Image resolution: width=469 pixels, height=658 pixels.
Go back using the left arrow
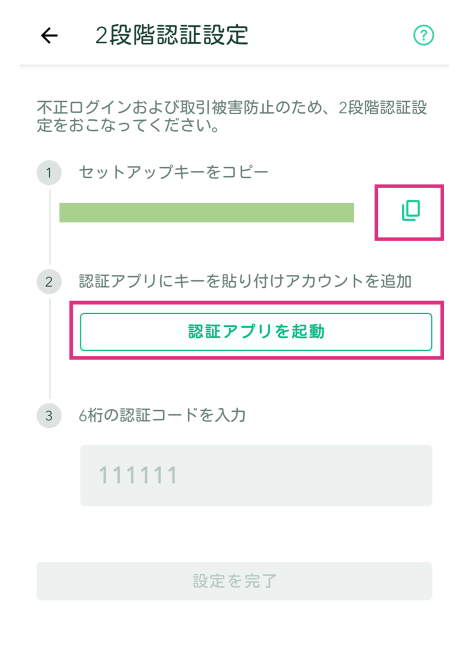point(49,35)
